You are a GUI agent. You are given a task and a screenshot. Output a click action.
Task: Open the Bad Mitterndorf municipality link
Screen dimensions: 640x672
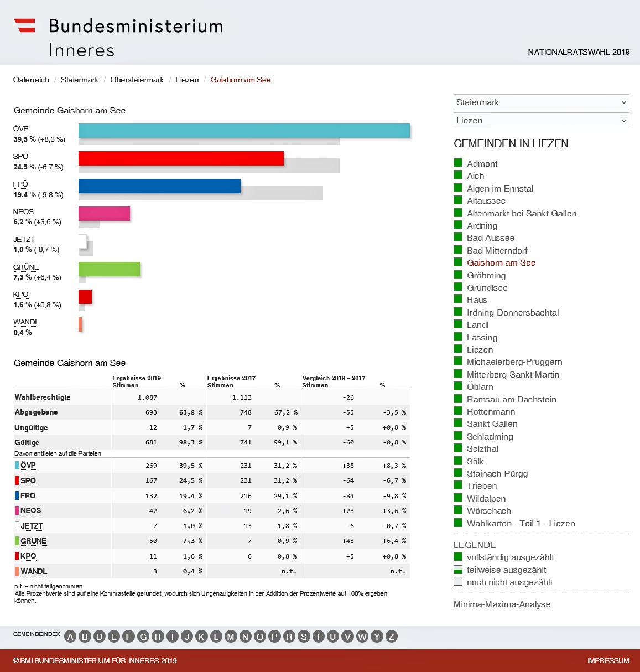click(497, 251)
